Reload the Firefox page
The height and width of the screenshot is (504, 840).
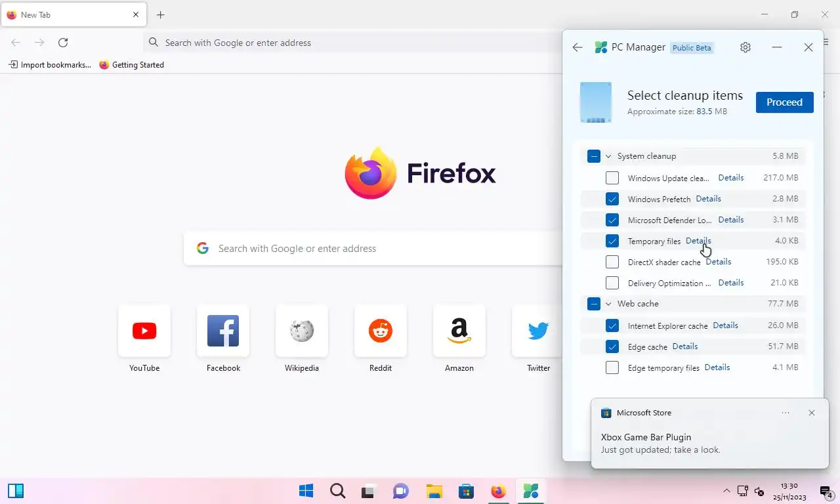(63, 43)
